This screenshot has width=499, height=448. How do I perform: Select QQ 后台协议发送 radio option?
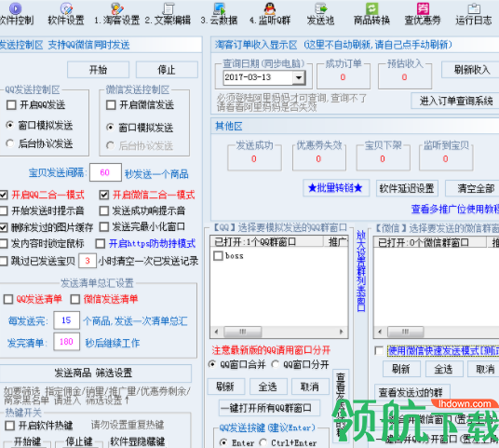point(10,143)
